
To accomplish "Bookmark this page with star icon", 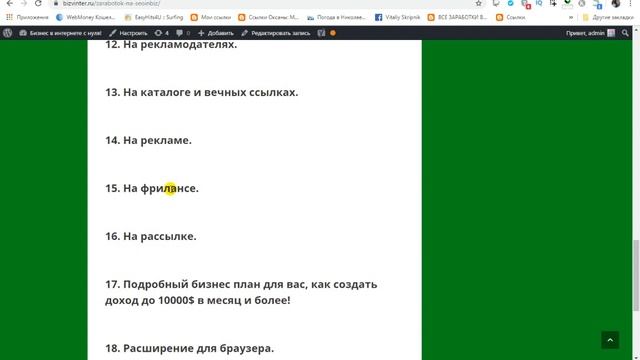I will pyautogui.click(x=478, y=3).
